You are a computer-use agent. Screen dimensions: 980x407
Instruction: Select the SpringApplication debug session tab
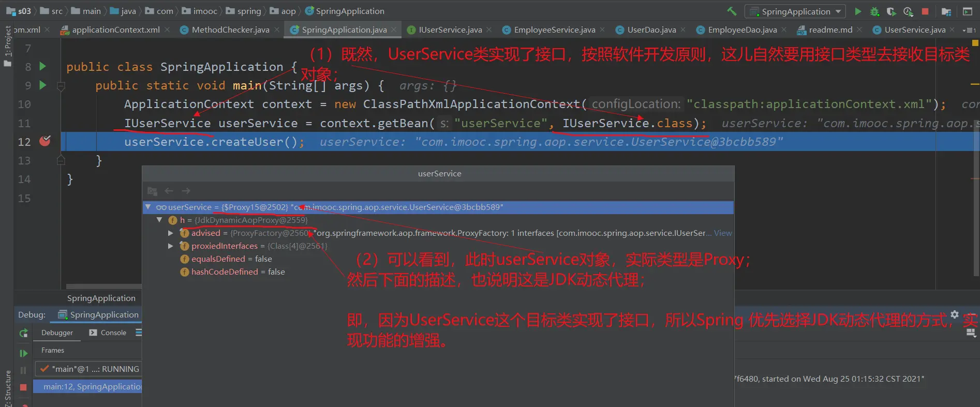(x=98, y=314)
